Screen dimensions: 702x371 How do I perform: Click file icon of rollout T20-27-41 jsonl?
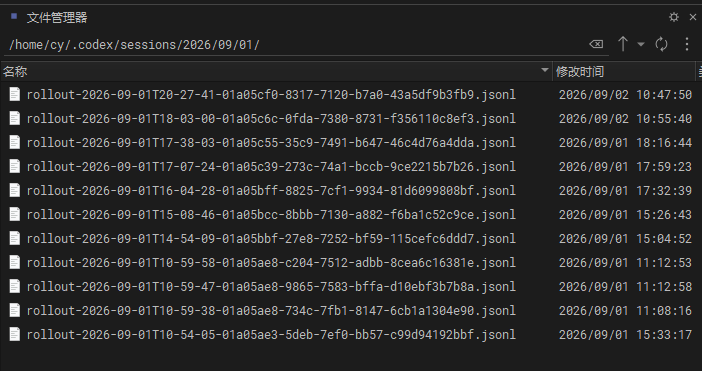click(15, 94)
